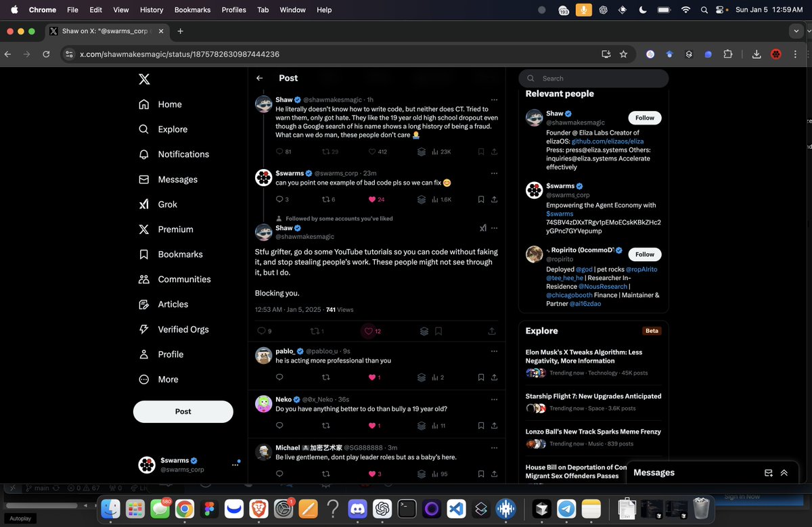Viewport: 812px width, 527px height.
Task: Open @NousResearch mention link
Action: (602, 287)
